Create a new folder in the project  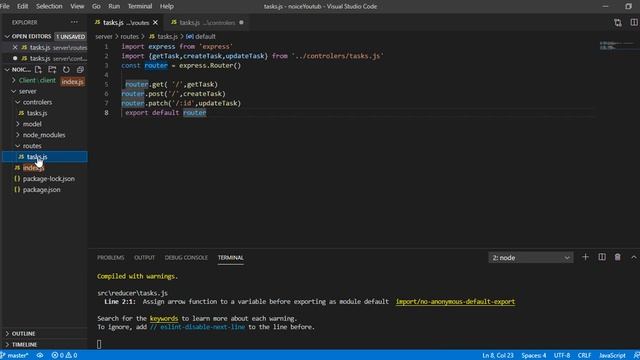coord(52,69)
